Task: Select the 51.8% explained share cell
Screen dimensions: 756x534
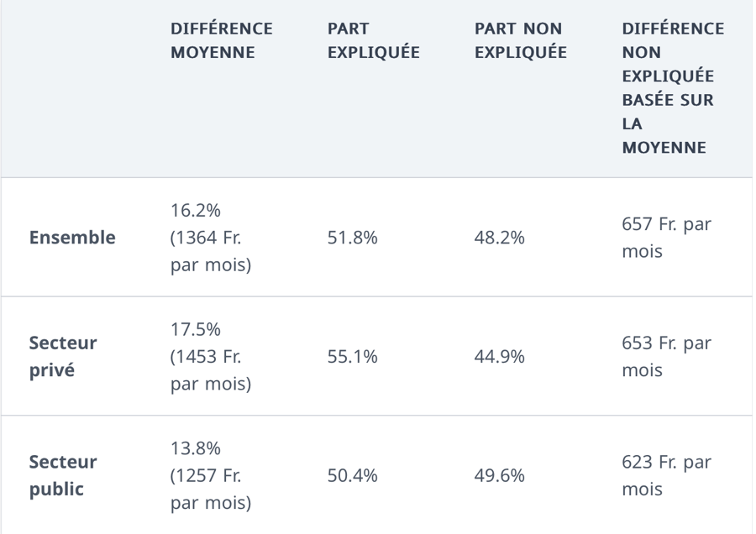Action: click(353, 238)
